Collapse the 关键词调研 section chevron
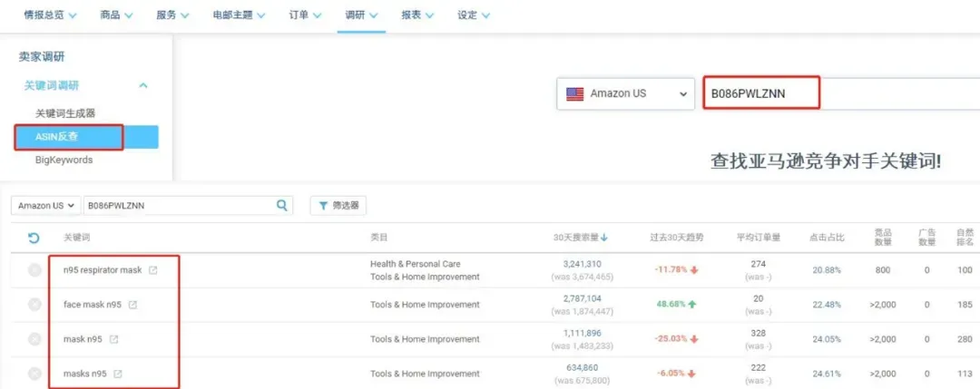Image resolution: width=980 pixels, height=389 pixels. [x=143, y=85]
